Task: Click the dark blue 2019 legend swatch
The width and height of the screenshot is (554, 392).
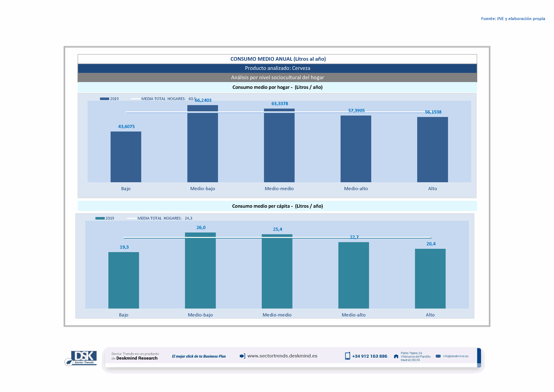Action: pyautogui.click(x=104, y=99)
